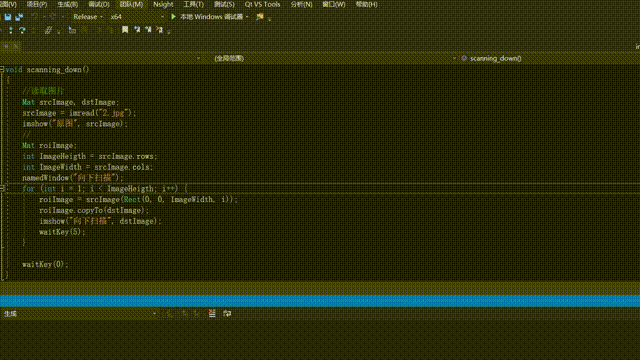Click the Rect(0, 0, ImageWidth, i) line
This screenshot has width=640, height=360.
[138, 199]
